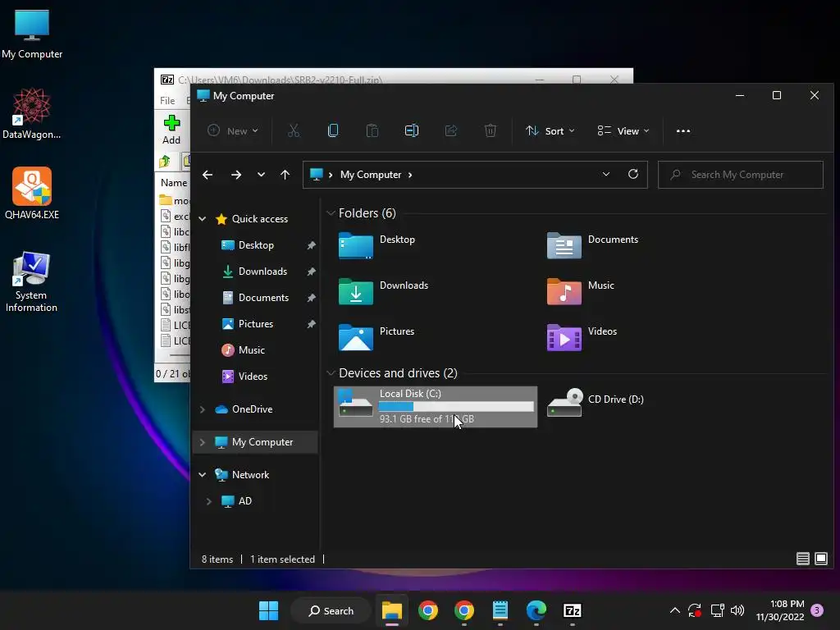Screen dimensions: 840x630
Task: Select Pictures in Quick access
Action: 256,323
